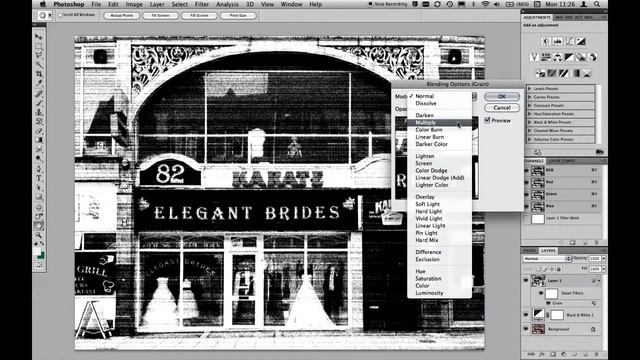Expand Channel Mixer Presets list

(530, 131)
